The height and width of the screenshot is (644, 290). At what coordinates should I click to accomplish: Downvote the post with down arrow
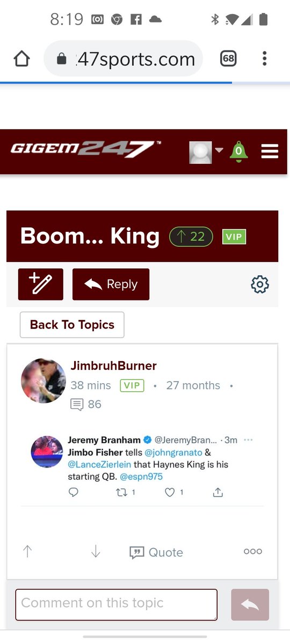tap(96, 552)
